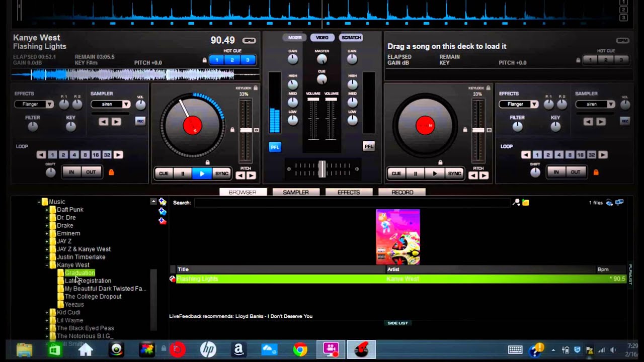The width and height of the screenshot is (644, 362).
Task: Open the BROWSER tab
Action: (243, 192)
